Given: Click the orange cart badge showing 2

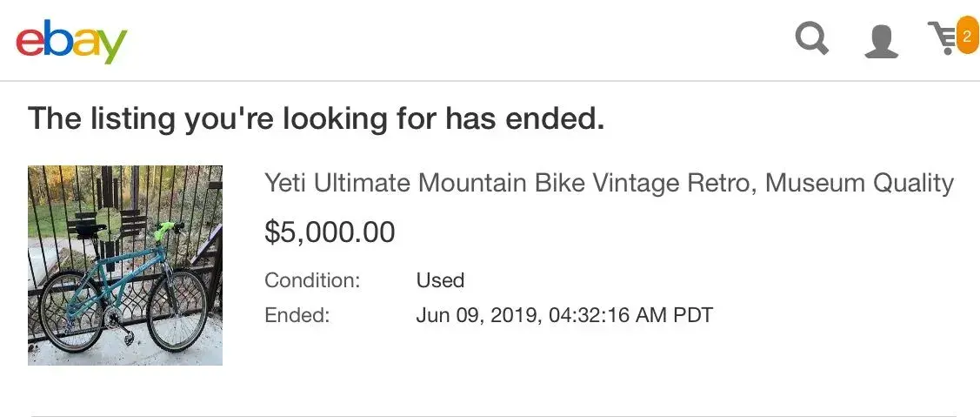Looking at the screenshot, I should (967, 37).
